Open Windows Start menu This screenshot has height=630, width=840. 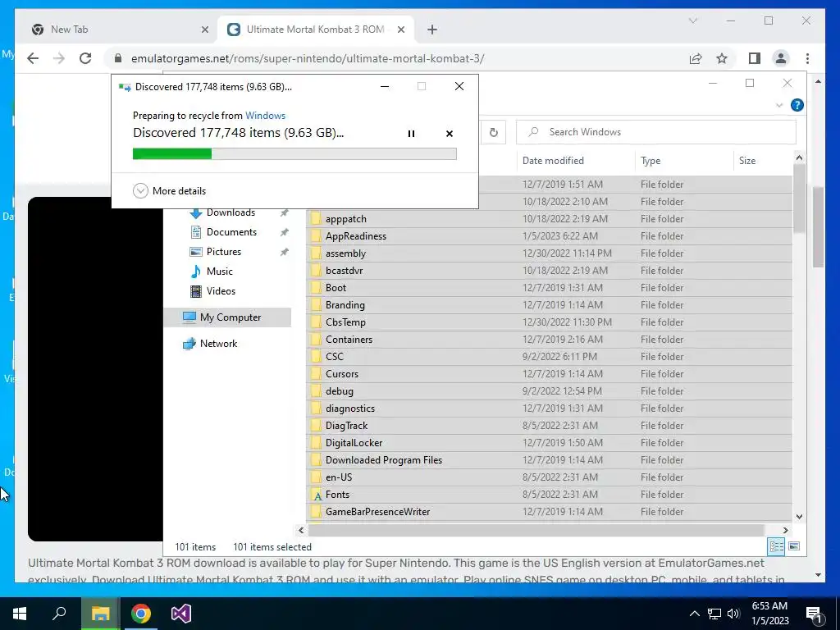[x=20, y=614]
